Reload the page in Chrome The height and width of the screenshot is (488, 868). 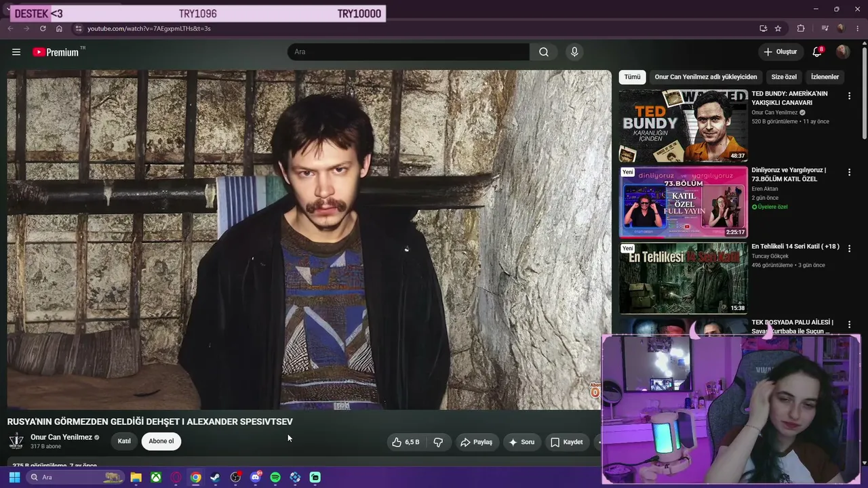43,28
